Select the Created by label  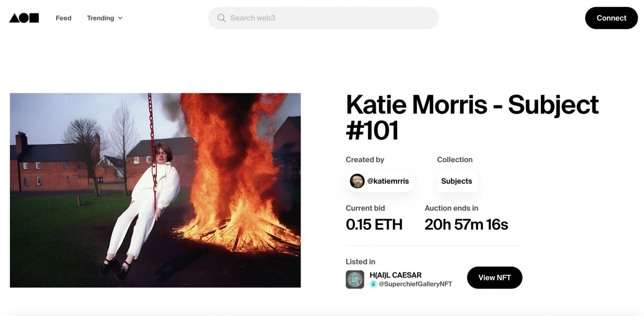365,160
